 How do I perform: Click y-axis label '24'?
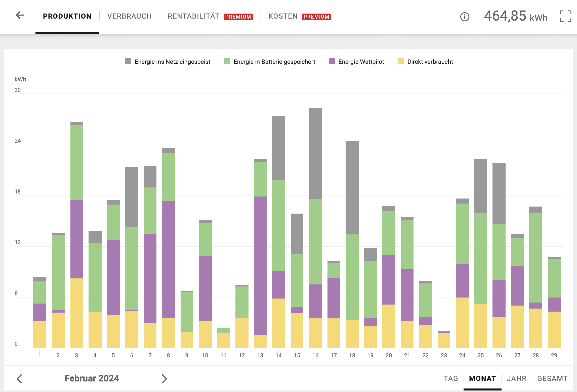[18, 141]
